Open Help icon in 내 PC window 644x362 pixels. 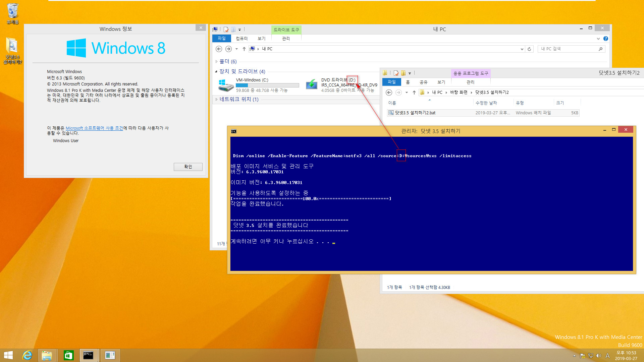pos(605,39)
